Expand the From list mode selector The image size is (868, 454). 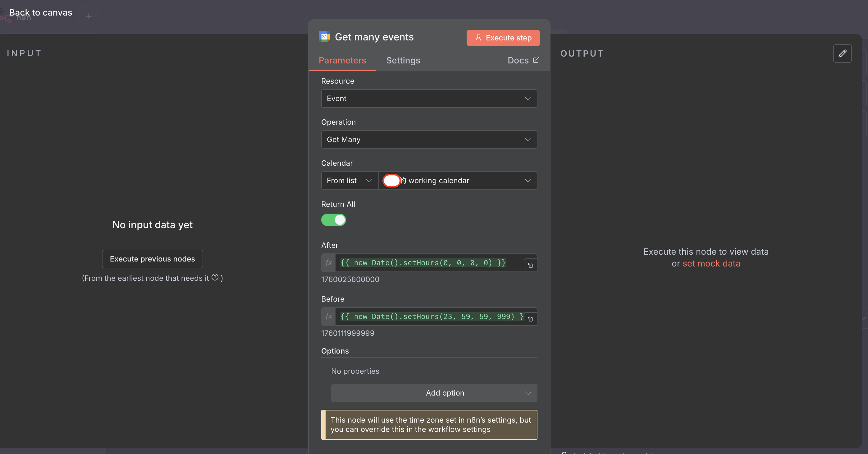(349, 181)
